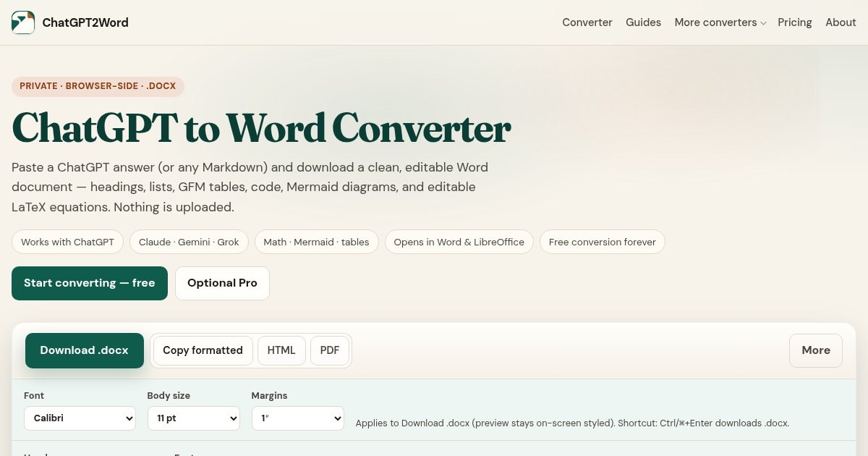Screen dimensions: 868x456
Task: Click the Works with ChatGPT pill
Action: (68, 242)
